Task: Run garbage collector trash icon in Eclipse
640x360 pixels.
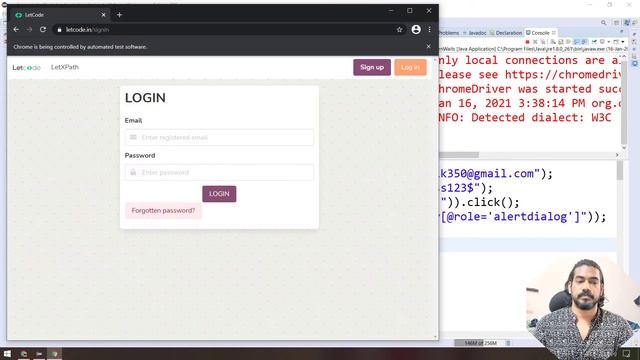Action: [508, 343]
